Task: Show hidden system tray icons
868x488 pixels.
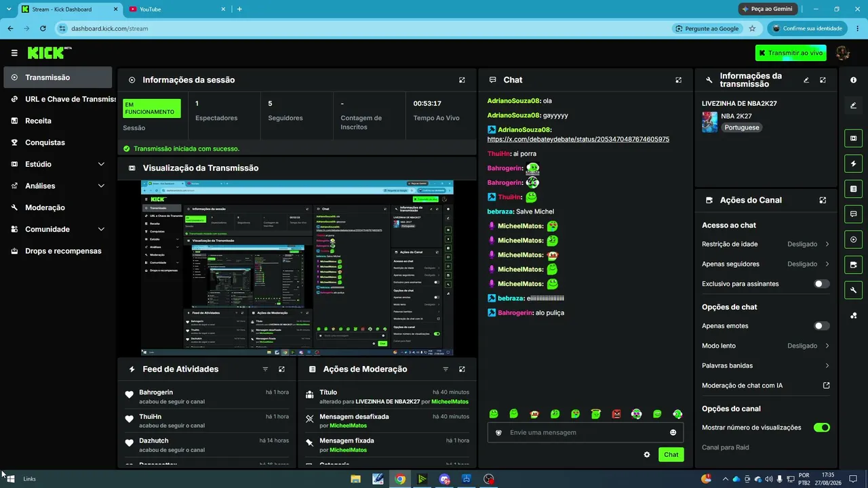Action: [x=725, y=479]
